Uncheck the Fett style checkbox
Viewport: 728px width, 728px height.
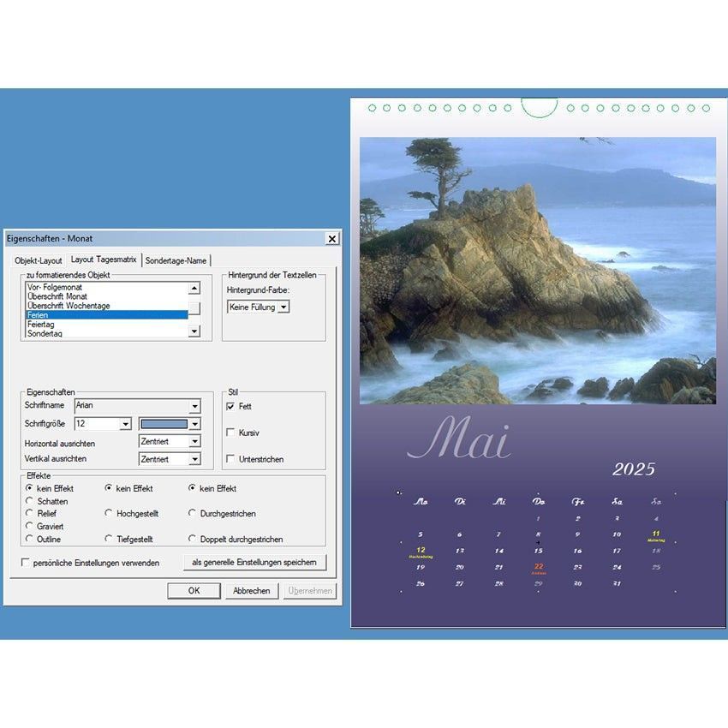(x=230, y=407)
